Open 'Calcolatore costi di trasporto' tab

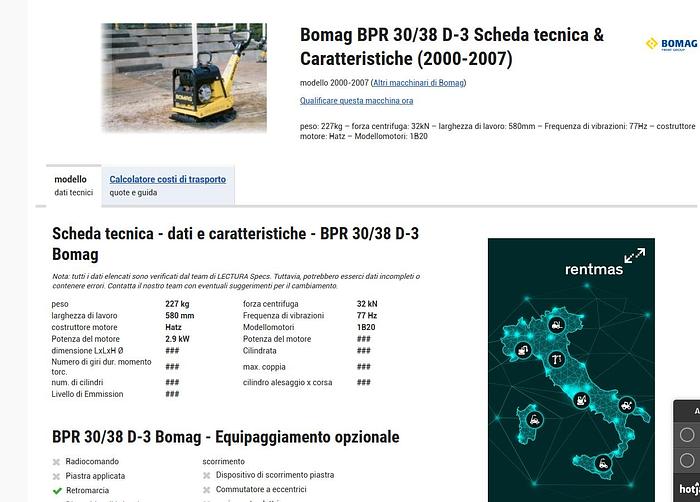click(167, 179)
